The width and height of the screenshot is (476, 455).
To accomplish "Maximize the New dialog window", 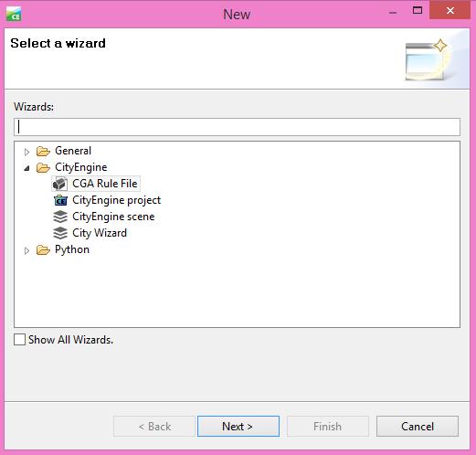I will click(418, 11).
